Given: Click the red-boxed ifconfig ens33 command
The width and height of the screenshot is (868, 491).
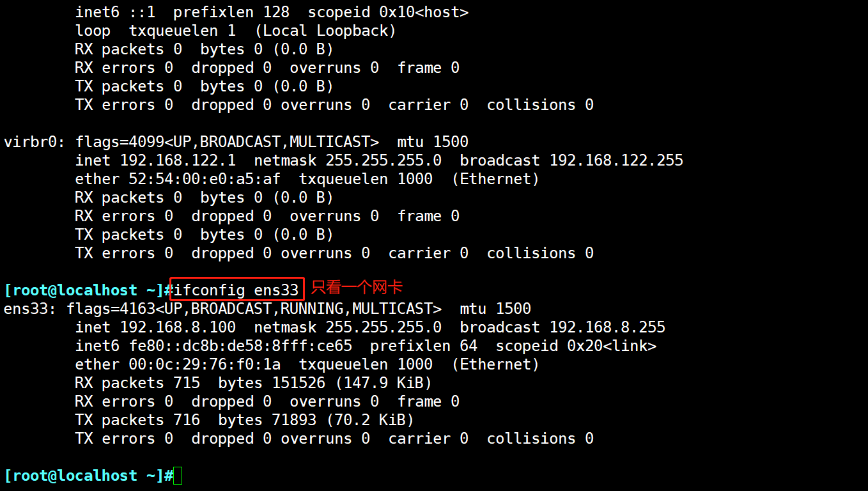Looking at the screenshot, I should point(236,290).
